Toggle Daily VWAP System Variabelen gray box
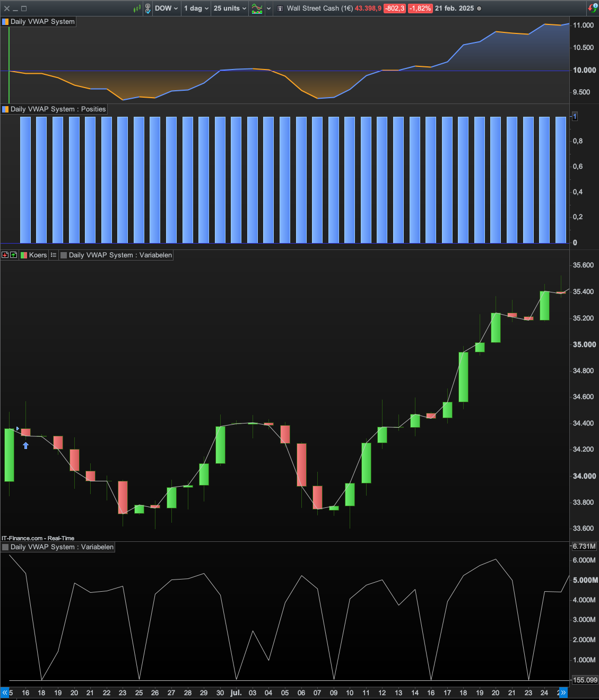The image size is (599, 700). coord(64,255)
